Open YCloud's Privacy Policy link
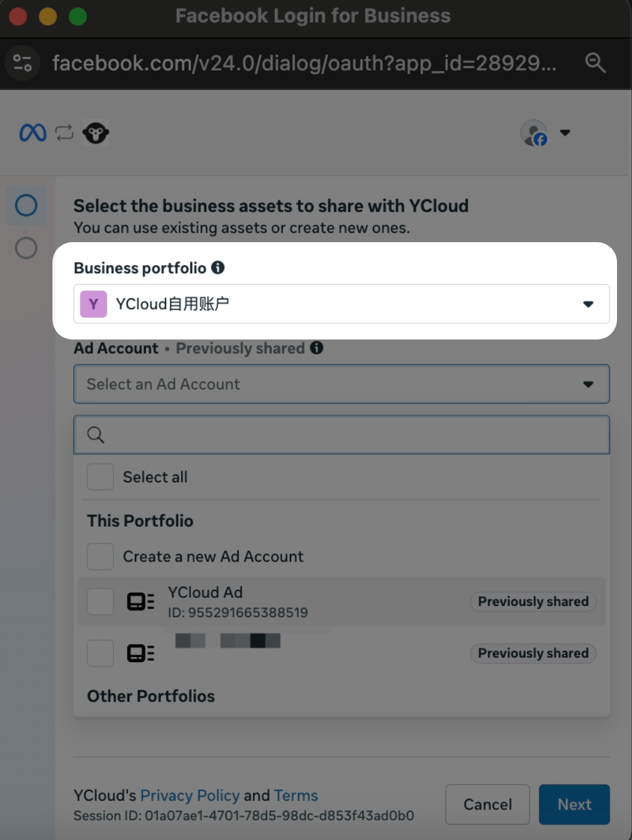 (190, 795)
